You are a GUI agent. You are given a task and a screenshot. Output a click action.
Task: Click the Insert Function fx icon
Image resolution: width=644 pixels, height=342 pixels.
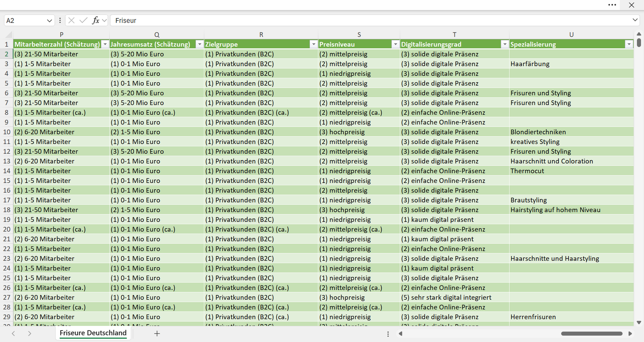(96, 20)
